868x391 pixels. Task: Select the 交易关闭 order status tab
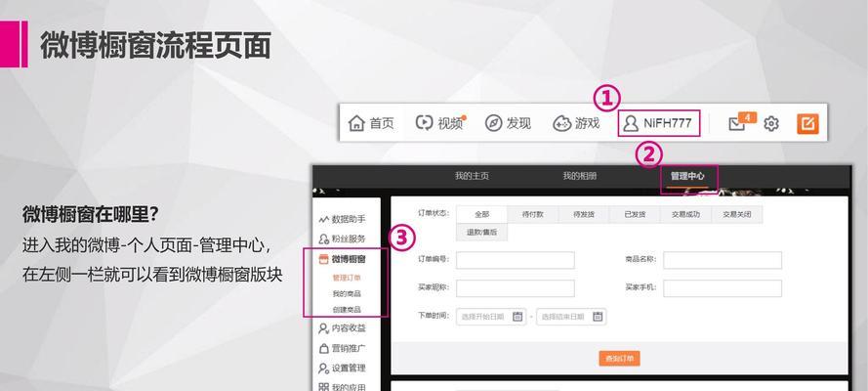pyautogui.click(x=737, y=214)
